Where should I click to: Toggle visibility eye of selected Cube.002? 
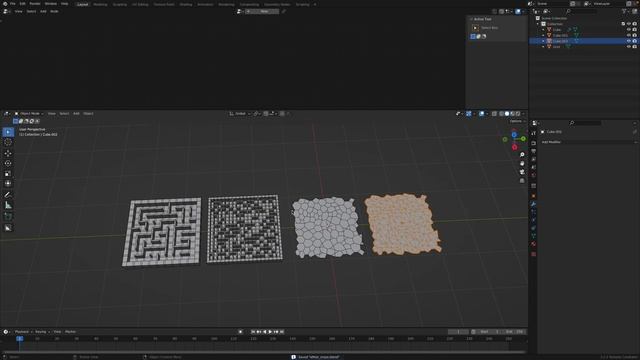tap(629, 41)
